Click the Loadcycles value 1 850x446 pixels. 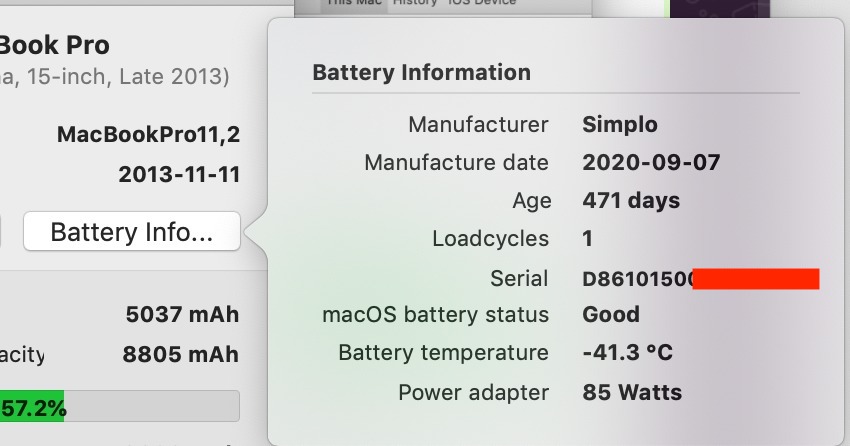[x=588, y=238]
